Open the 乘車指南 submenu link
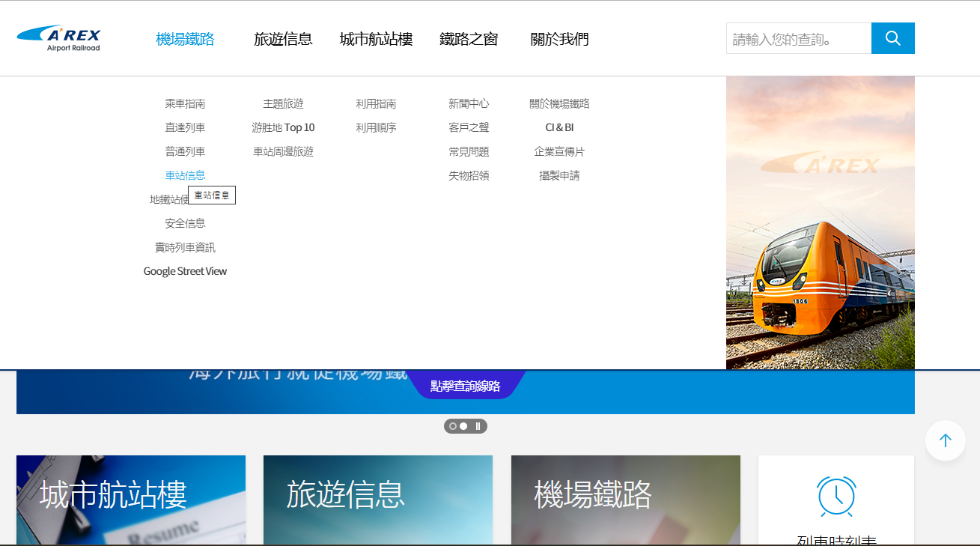Viewport: 980px width, 546px height. (185, 103)
